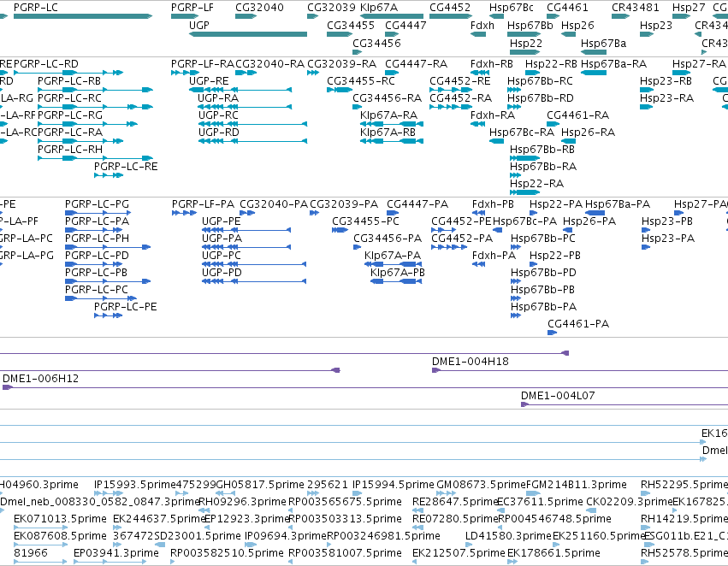Open protein CG4452-PA
This screenshot has height=566, width=728.
point(462,239)
